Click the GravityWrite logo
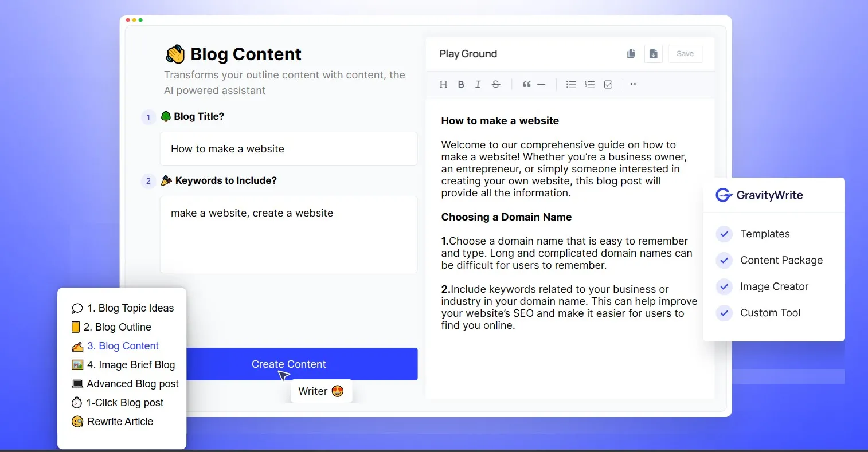The image size is (868, 452). pyautogui.click(x=724, y=195)
